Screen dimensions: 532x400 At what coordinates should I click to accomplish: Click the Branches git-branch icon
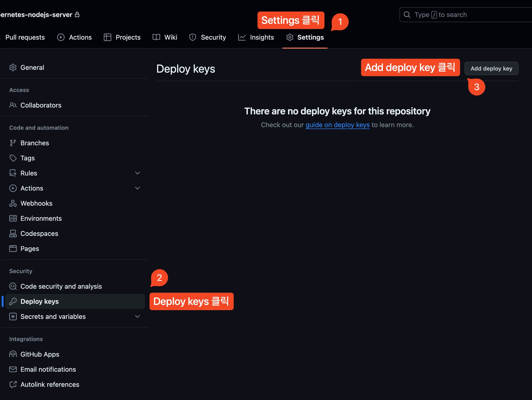point(13,143)
